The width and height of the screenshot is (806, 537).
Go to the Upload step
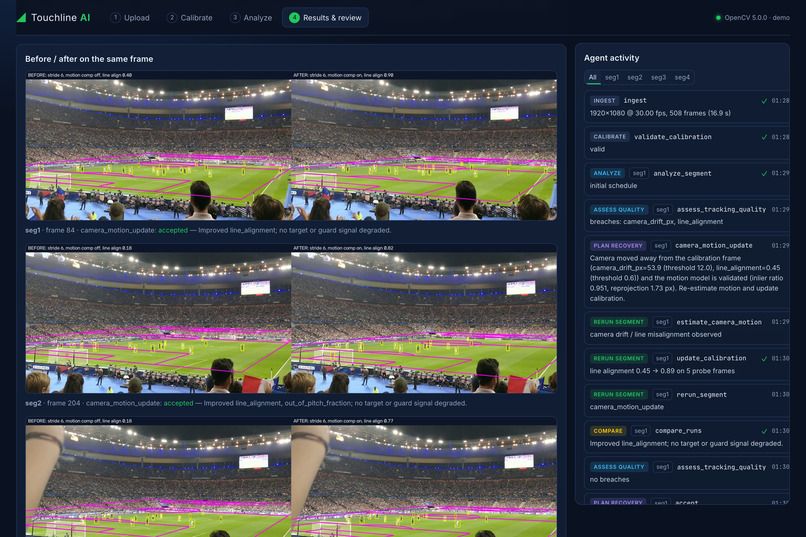pos(130,17)
